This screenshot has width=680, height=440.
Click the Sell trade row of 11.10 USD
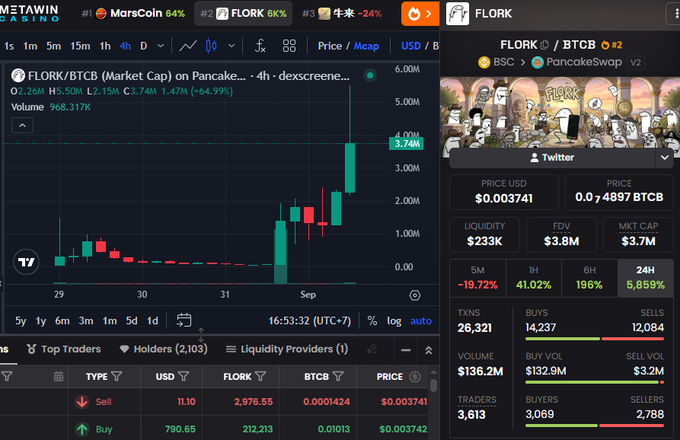(214, 402)
